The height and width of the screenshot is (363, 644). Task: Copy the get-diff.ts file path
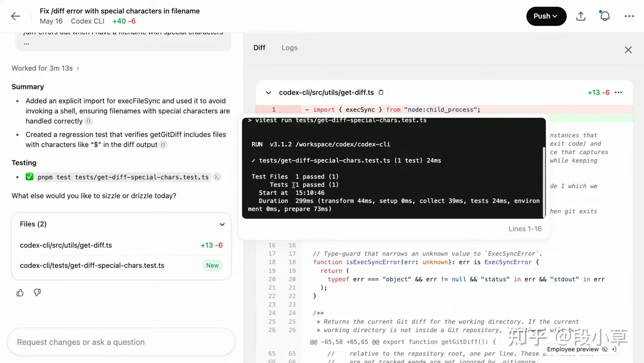tap(381, 92)
